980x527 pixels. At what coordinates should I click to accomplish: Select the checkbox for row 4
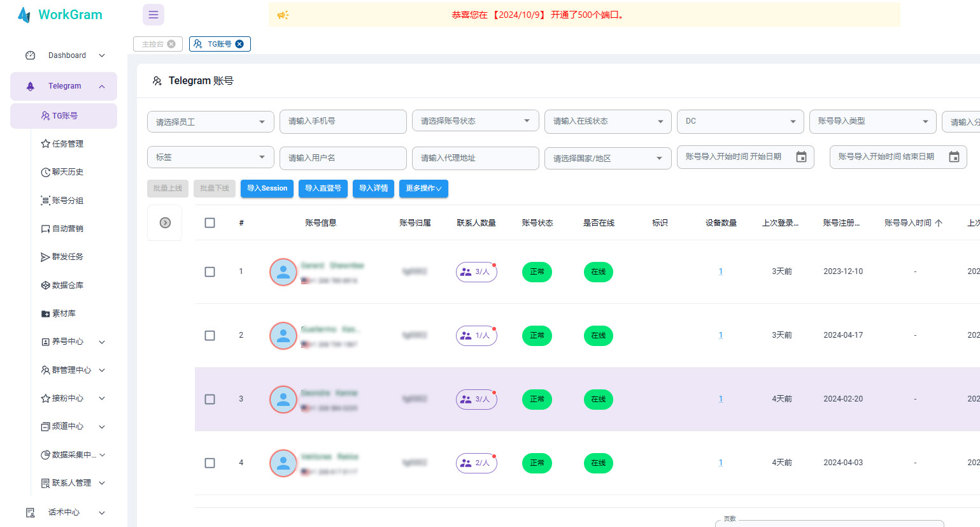click(209, 463)
